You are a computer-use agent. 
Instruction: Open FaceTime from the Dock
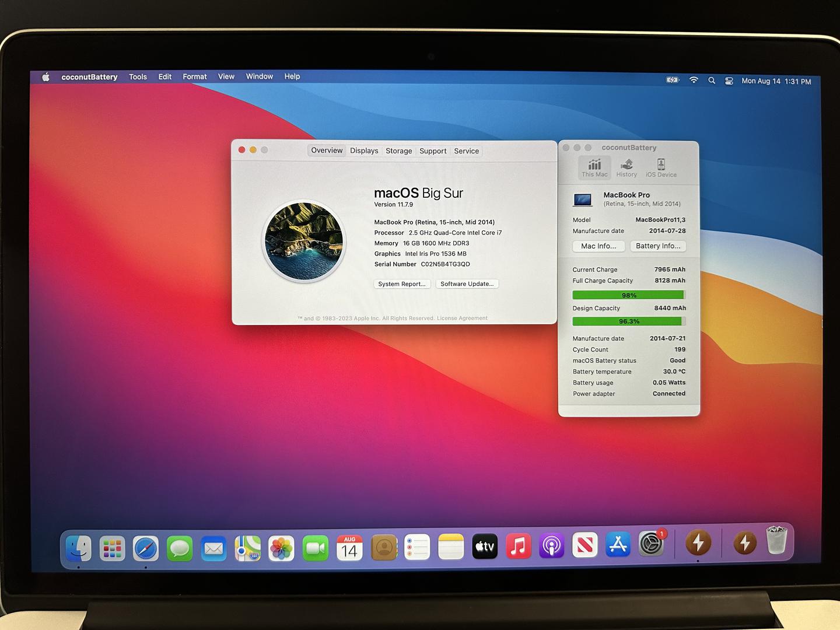click(x=315, y=548)
